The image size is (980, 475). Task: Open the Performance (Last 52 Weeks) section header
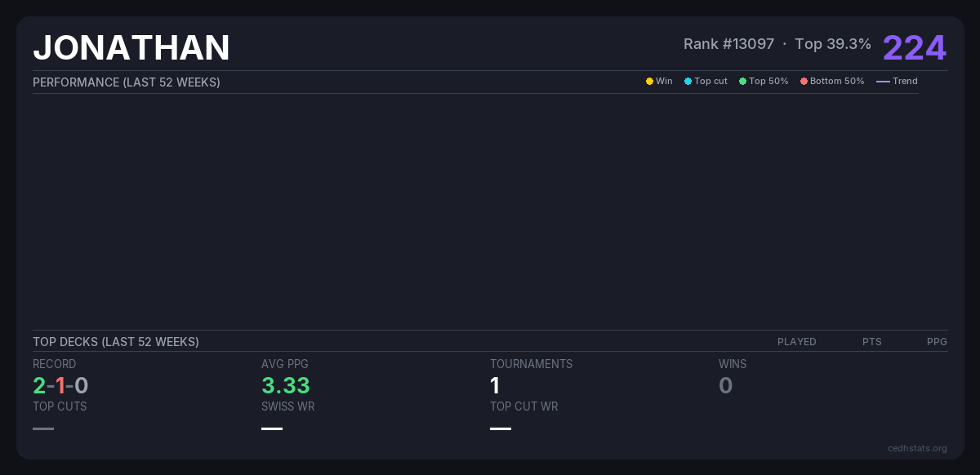pyautogui.click(x=127, y=82)
